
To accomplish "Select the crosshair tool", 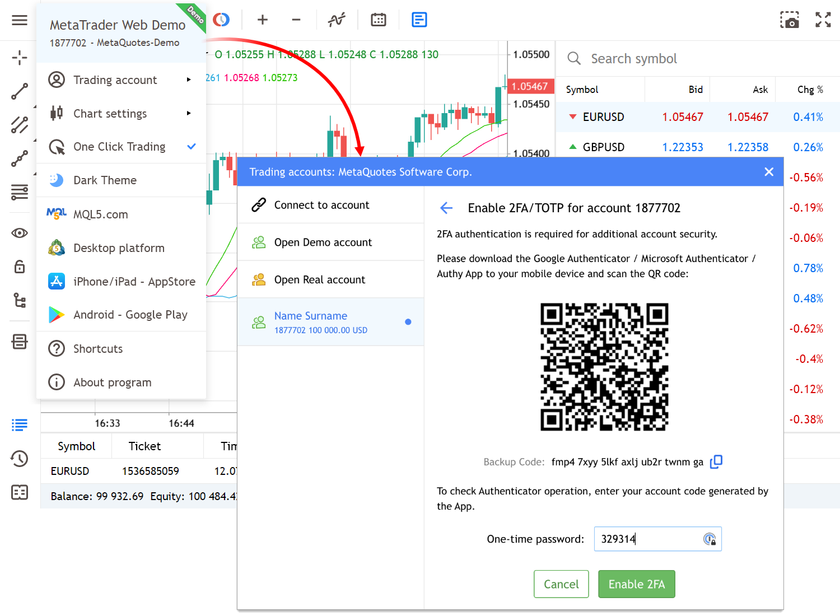I will tap(20, 58).
